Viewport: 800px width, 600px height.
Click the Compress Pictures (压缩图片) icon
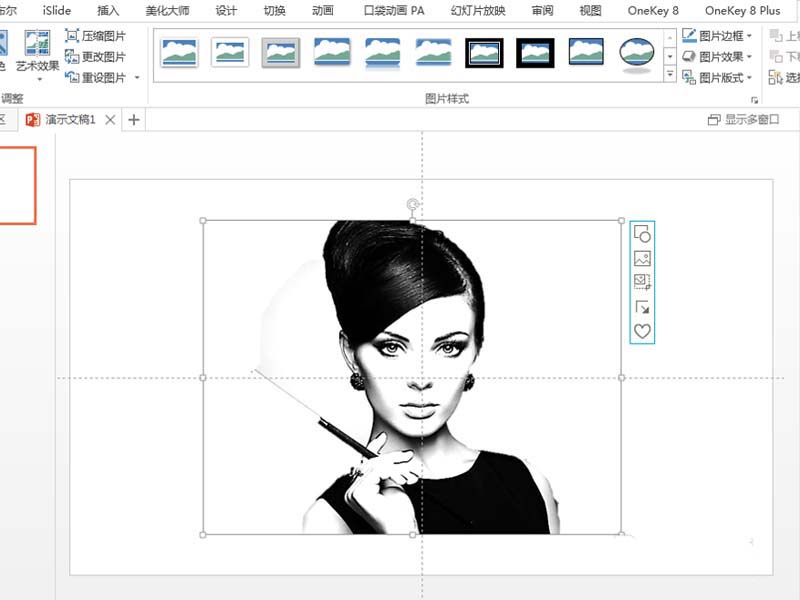72,36
